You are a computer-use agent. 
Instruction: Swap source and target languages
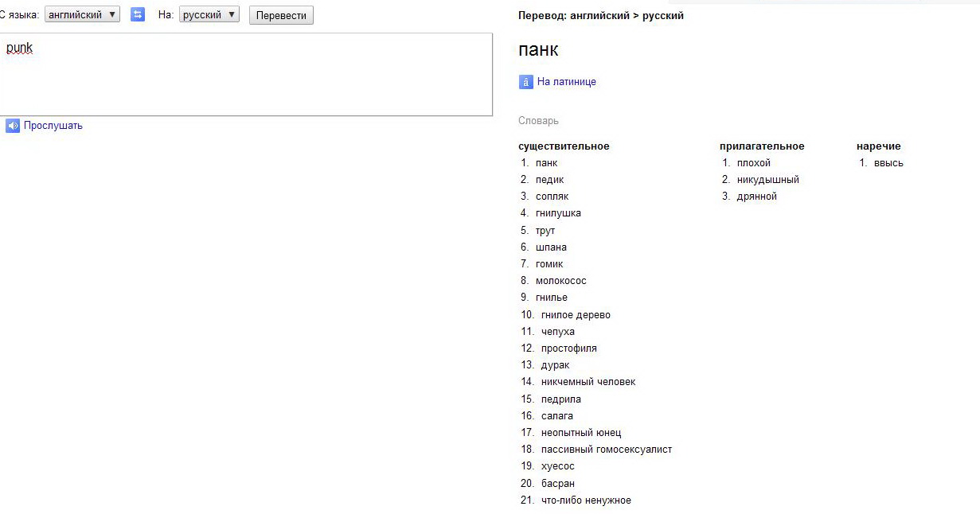138,15
